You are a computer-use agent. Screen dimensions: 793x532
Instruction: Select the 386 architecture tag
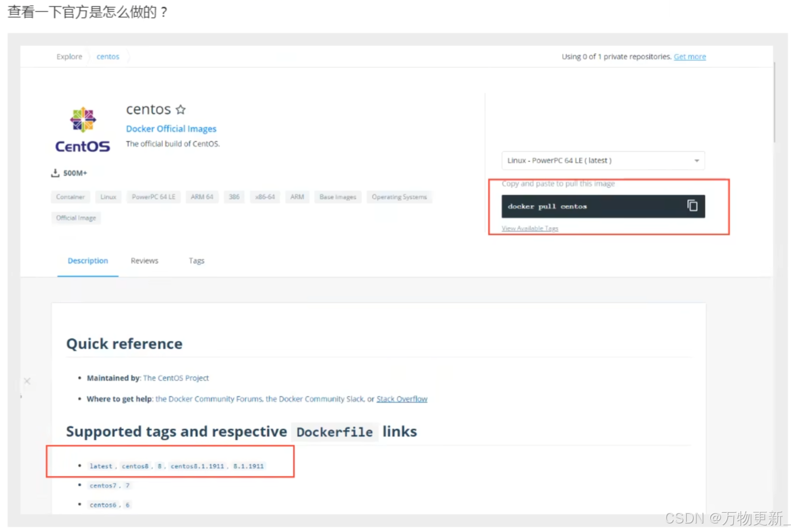pos(234,197)
